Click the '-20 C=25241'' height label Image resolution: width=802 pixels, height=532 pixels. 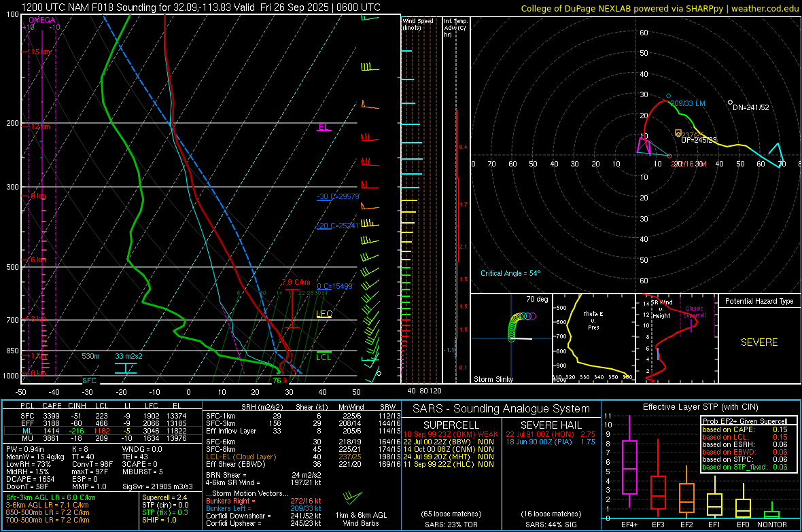click(x=338, y=226)
